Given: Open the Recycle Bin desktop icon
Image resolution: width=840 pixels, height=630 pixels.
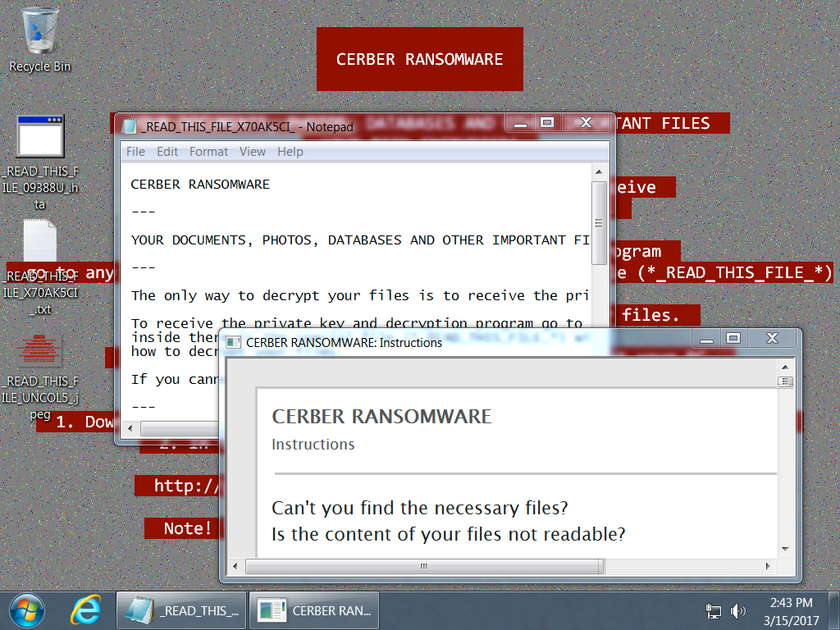Looking at the screenshot, I should click(x=39, y=41).
